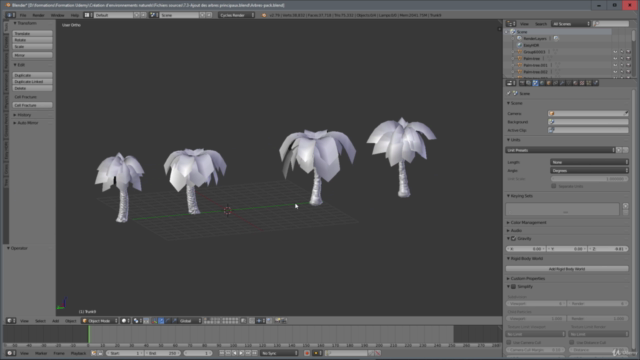The image size is (640, 360).
Task: Toggle visibility eye of Group60003
Action: [x=615, y=52]
